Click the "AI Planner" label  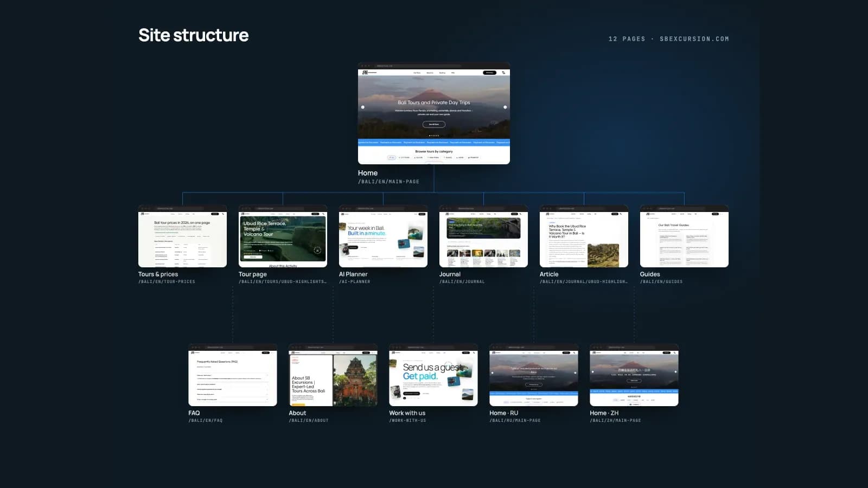(353, 274)
